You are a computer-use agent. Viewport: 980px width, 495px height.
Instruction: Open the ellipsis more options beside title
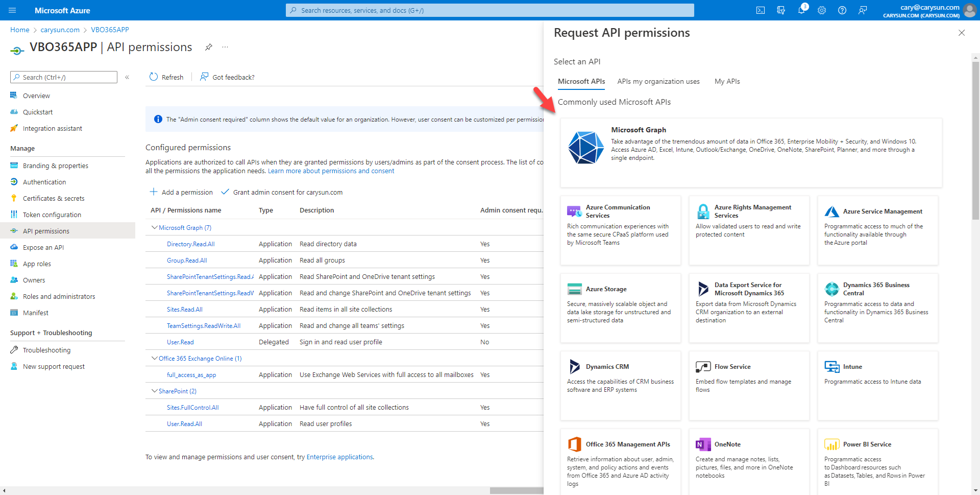tap(225, 47)
